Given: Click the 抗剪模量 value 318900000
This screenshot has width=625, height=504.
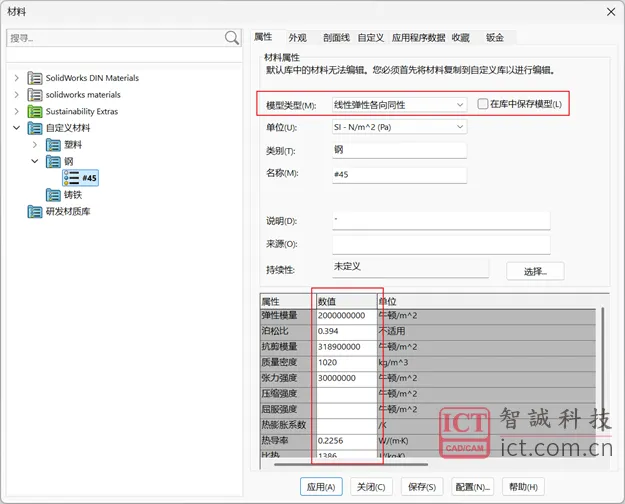Looking at the screenshot, I should click(x=347, y=347).
